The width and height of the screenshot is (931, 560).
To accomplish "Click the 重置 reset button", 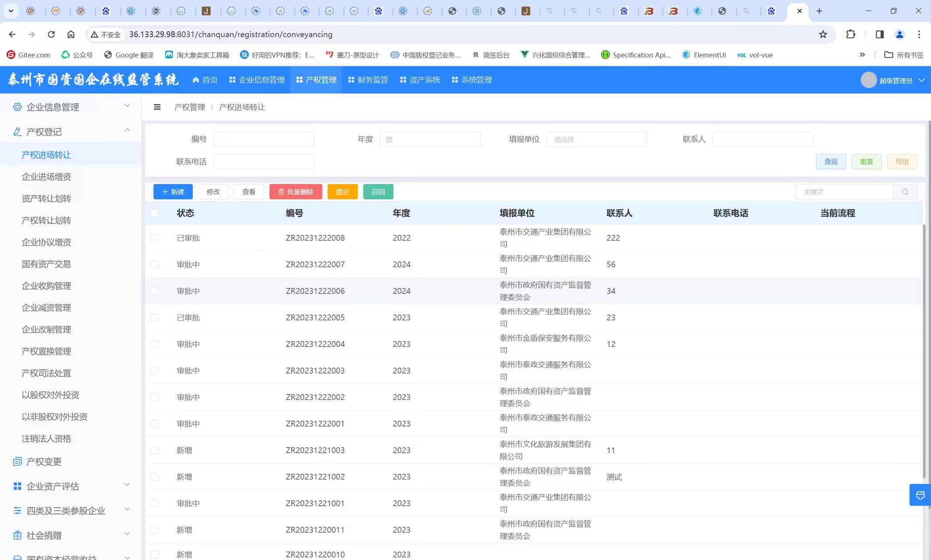I will point(866,161).
